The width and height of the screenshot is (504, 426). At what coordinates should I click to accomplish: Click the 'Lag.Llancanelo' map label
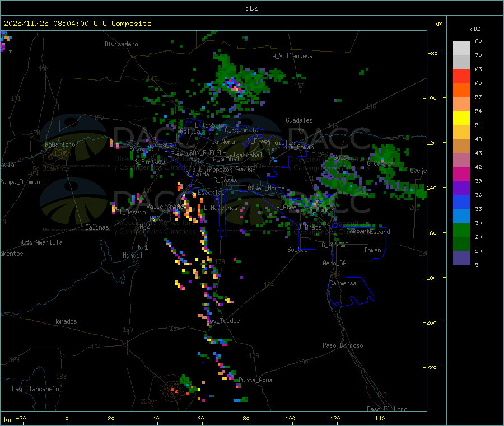click(35, 389)
